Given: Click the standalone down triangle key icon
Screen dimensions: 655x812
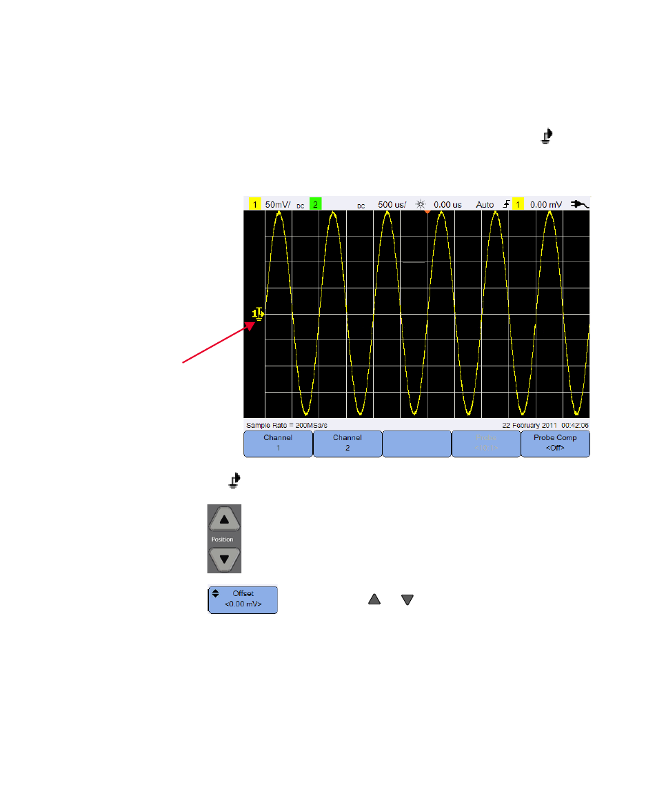Looking at the screenshot, I should click(407, 600).
